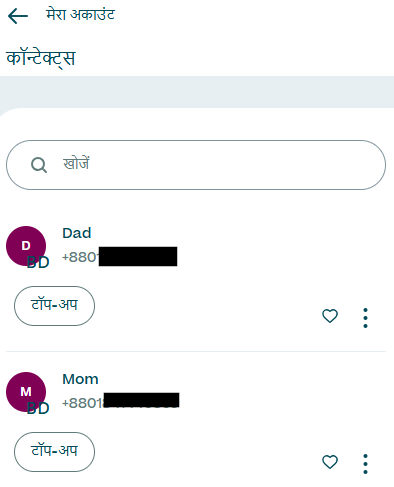The width and height of the screenshot is (394, 487).
Task: Open the Mom contact name
Action: coord(80,379)
